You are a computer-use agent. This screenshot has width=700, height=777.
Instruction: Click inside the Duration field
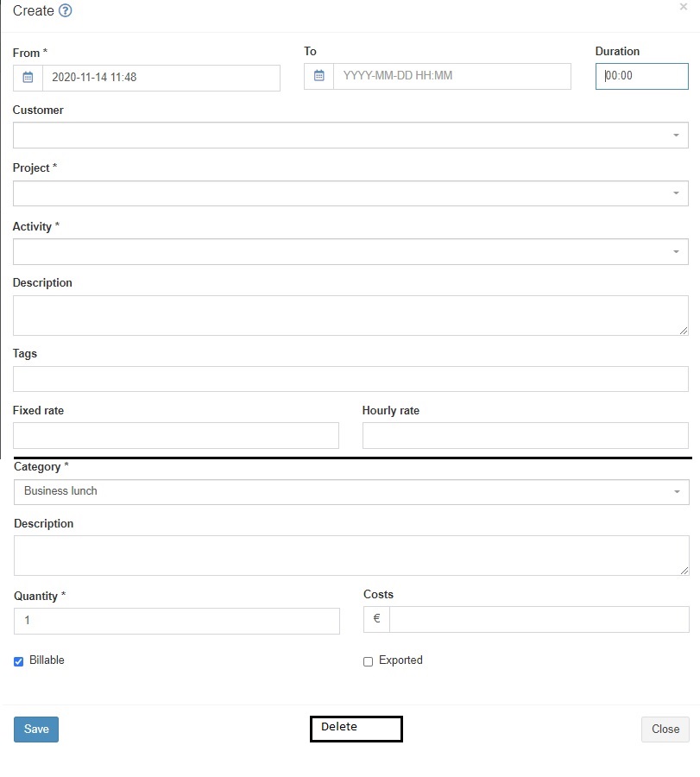tap(641, 76)
